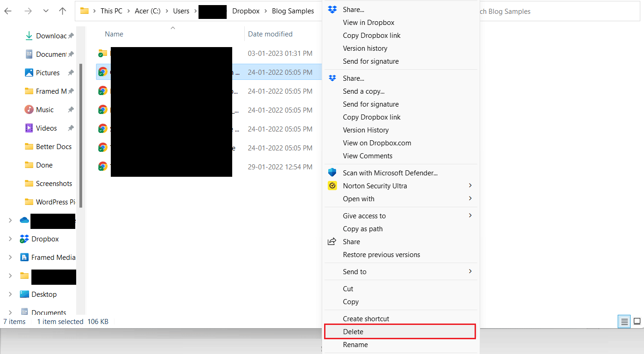Go up one folder level
Viewport: 644px width, 354px height.
63,11
